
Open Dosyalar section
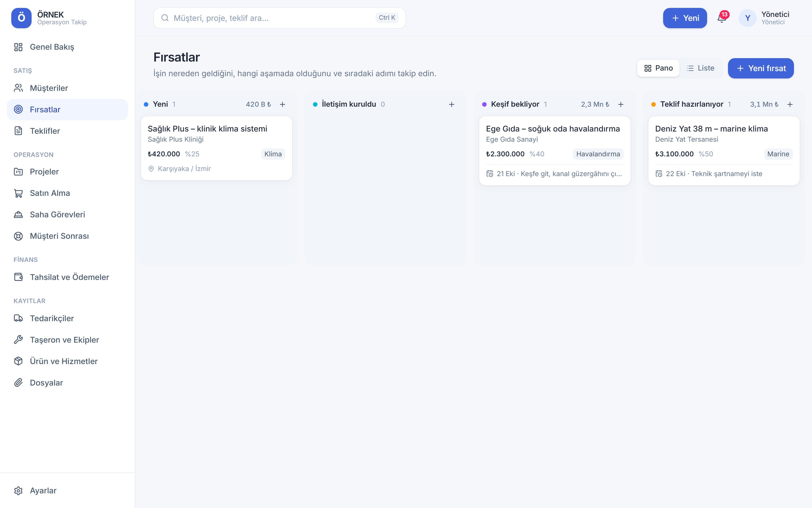point(67,383)
